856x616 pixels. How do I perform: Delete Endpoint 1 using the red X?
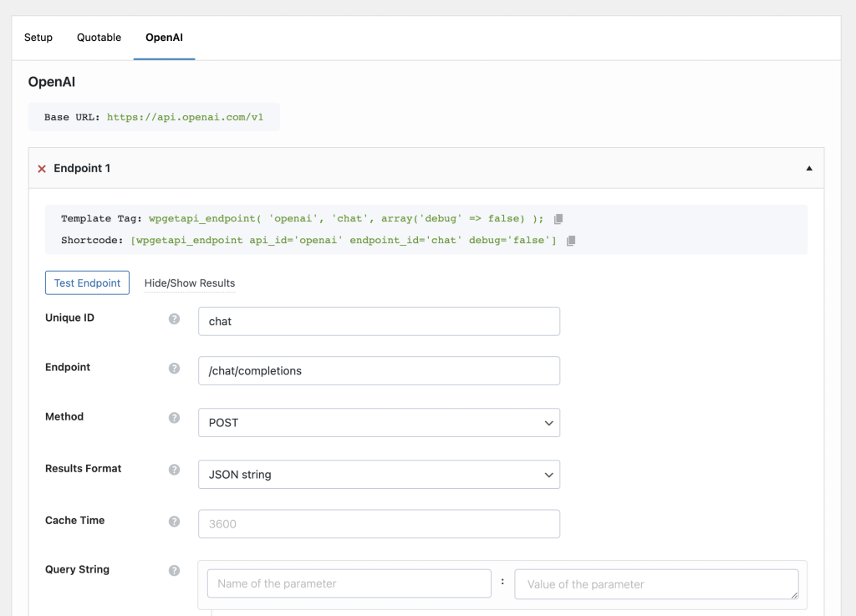(42, 168)
